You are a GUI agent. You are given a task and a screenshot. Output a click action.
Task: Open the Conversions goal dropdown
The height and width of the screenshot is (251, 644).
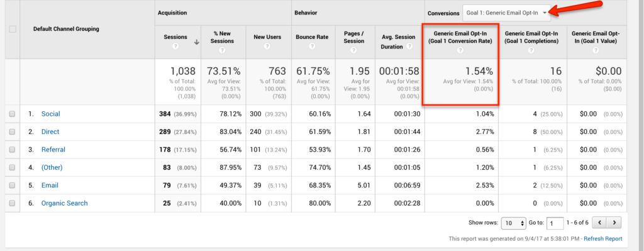pos(506,13)
